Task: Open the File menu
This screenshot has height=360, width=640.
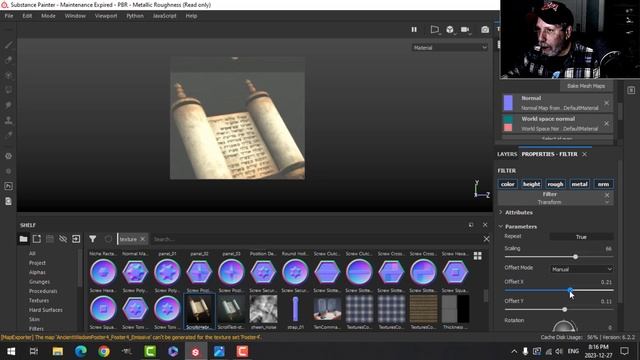Action: [9, 16]
